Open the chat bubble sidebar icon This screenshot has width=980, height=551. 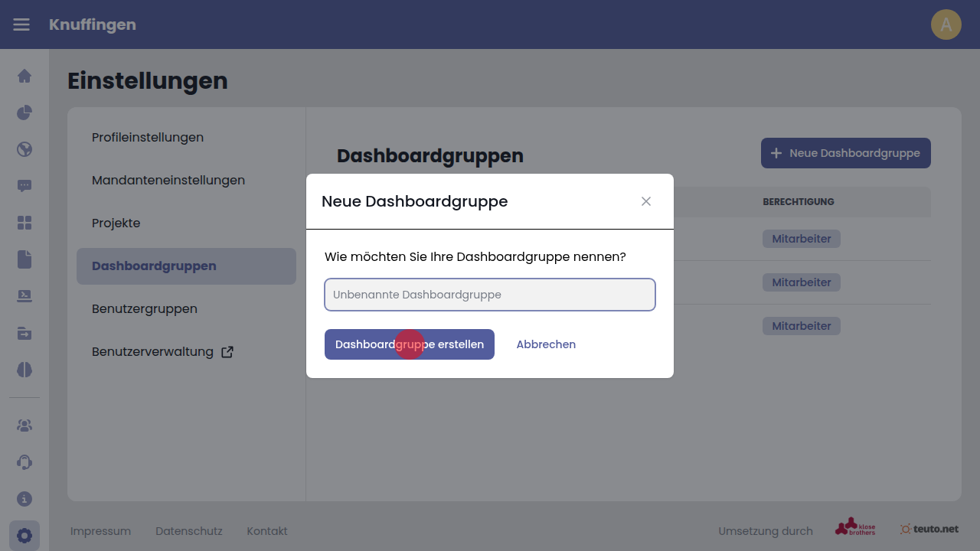click(x=24, y=186)
